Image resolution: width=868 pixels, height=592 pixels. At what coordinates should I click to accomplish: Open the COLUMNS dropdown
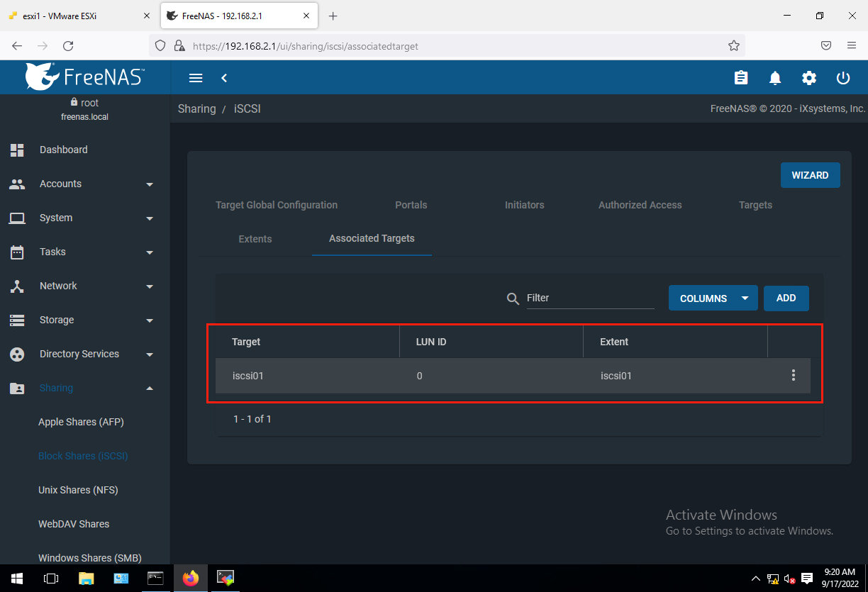713,298
